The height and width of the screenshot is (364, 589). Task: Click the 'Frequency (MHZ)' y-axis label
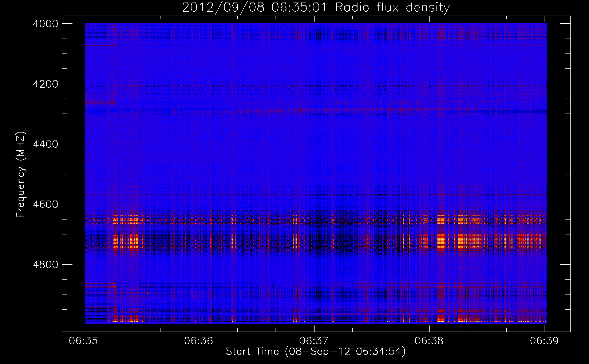tap(21, 175)
